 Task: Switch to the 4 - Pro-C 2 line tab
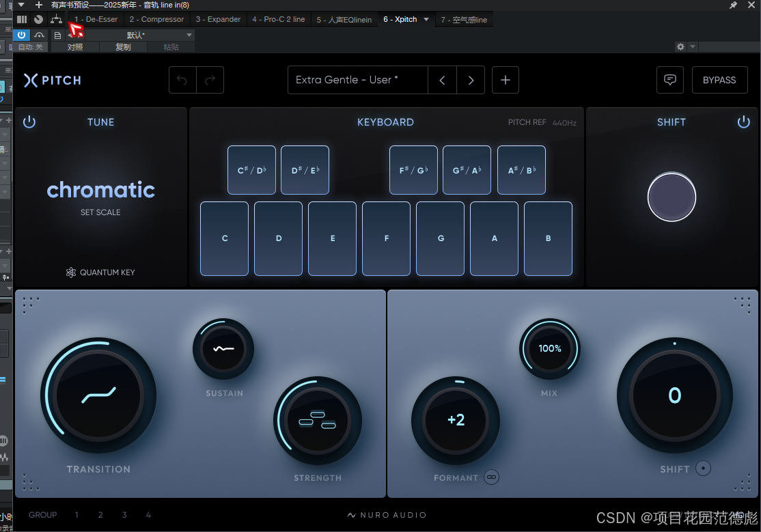pyautogui.click(x=279, y=19)
